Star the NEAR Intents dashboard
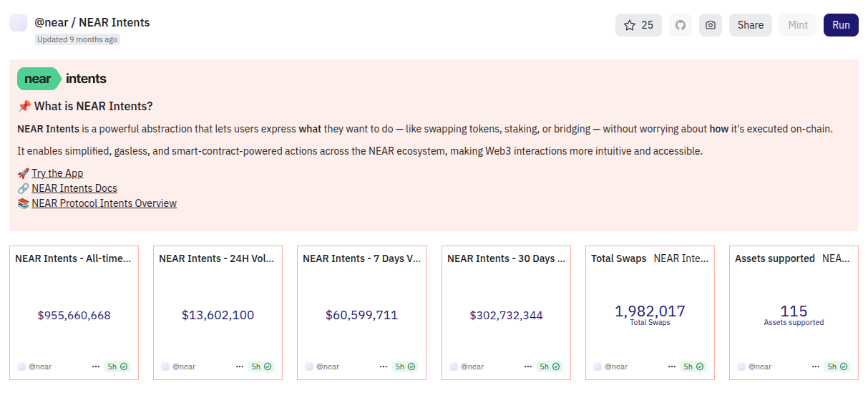Image resolution: width=868 pixels, height=393 pixels. coord(638,25)
